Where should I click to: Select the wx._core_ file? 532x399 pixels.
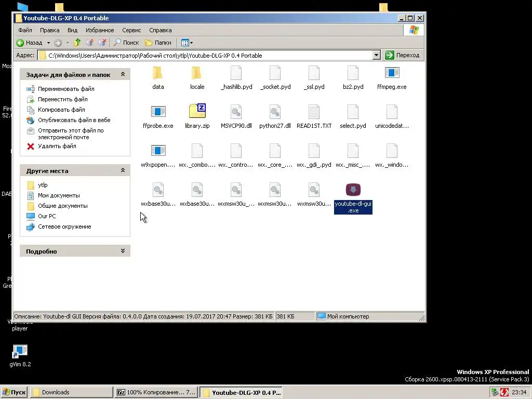[x=275, y=156]
